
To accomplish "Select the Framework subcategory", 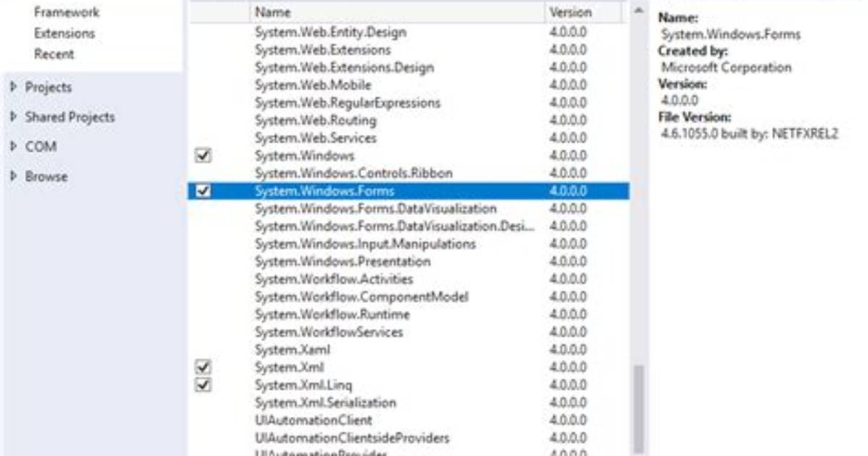I will [x=67, y=12].
